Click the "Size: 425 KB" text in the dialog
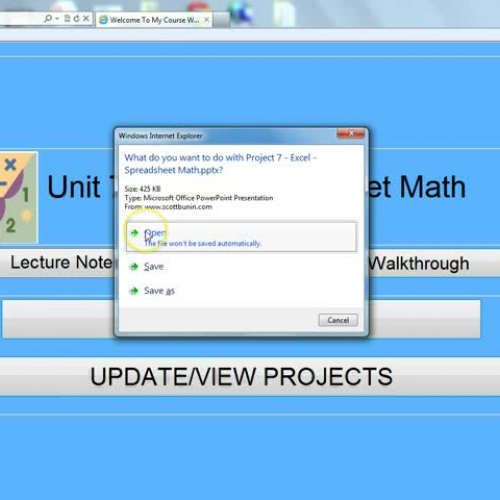Image resolution: width=500 pixels, height=500 pixels. [143, 189]
